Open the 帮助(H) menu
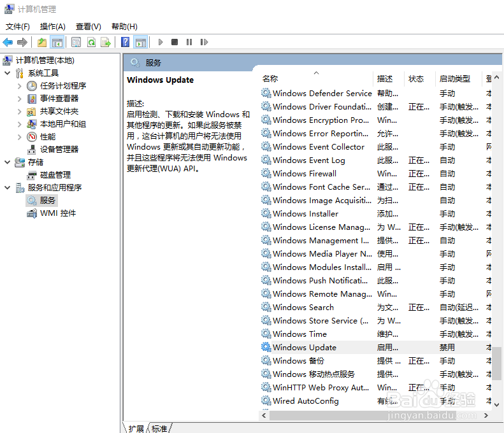This screenshot has width=504, height=433. pyautogui.click(x=124, y=27)
